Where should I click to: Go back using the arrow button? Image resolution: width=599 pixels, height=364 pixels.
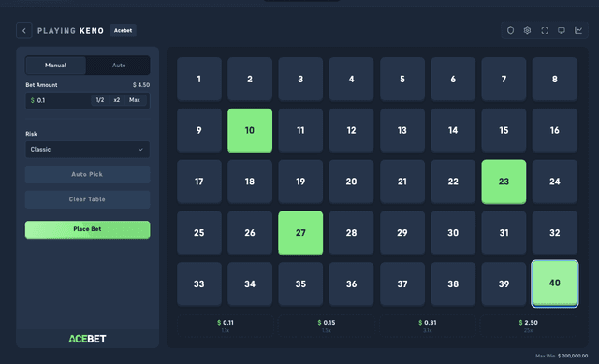pos(24,31)
